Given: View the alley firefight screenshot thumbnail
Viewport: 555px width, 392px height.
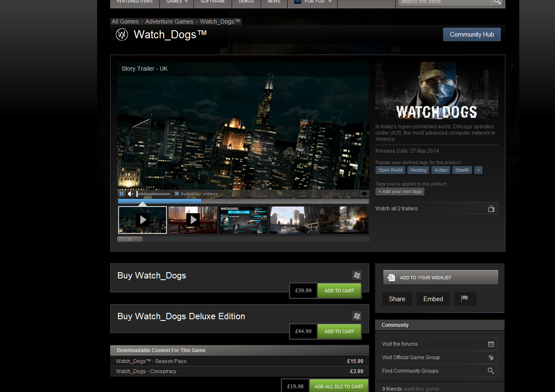Looking at the screenshot, I should (x=344, y=220).
